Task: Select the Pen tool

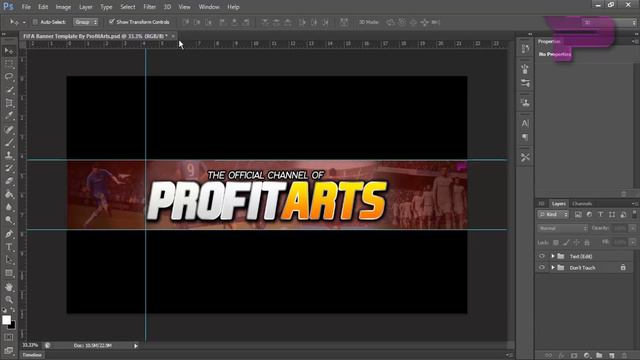Action: pos(9,234)
